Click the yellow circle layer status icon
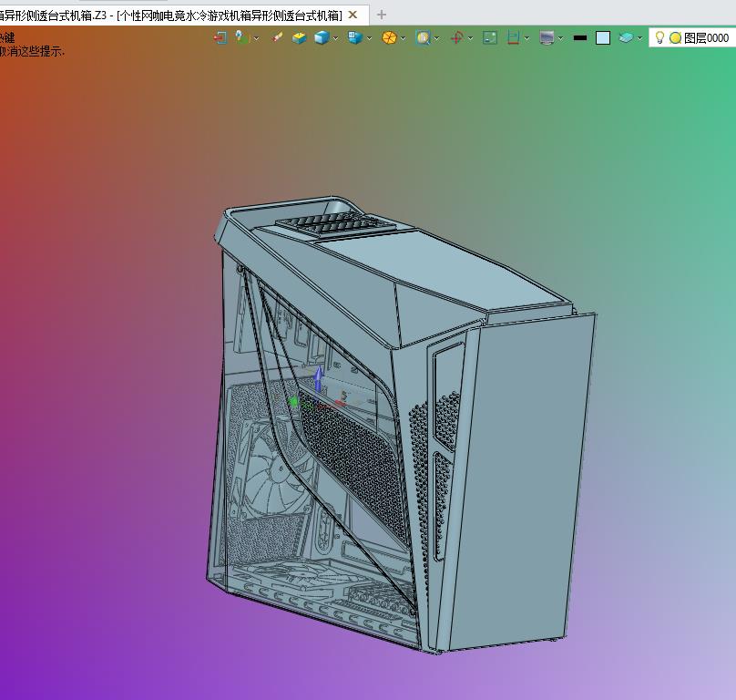Screen dimensions: 736x700 coord(676,38)
